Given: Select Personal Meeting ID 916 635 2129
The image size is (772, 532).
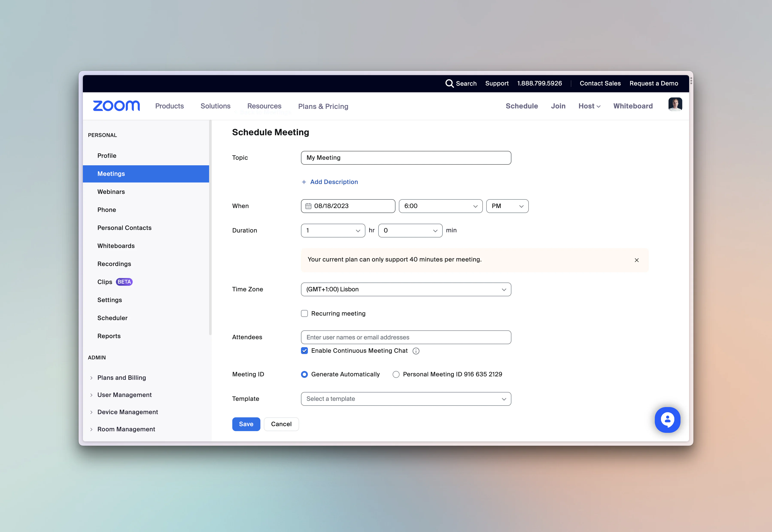Looking at the screenshot, I should 396,374.
